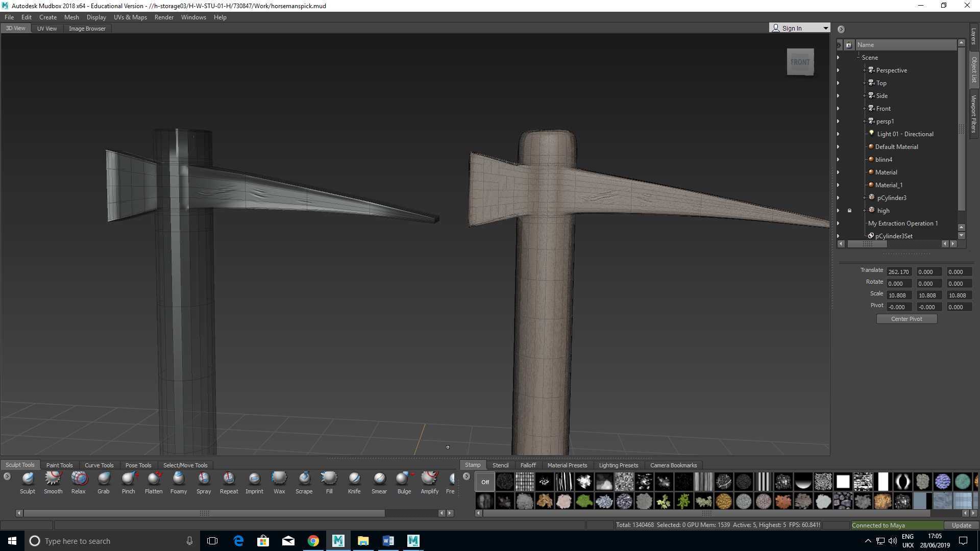Turn the stamp Off
The image size is (980, 551).
[485, 482]
